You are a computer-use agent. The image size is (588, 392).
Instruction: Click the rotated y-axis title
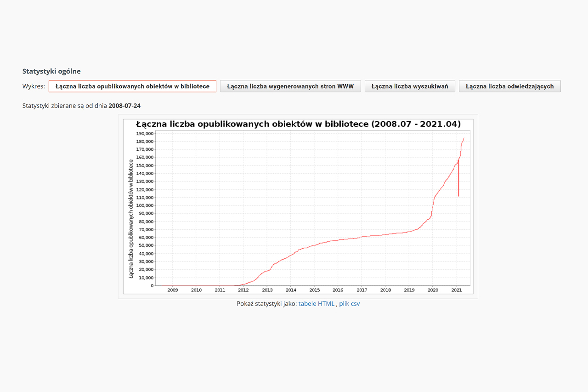(x=131, y=218)
